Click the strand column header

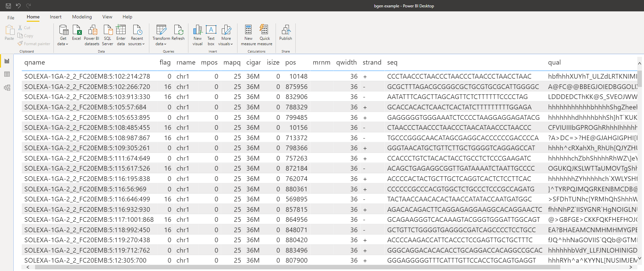372,63
